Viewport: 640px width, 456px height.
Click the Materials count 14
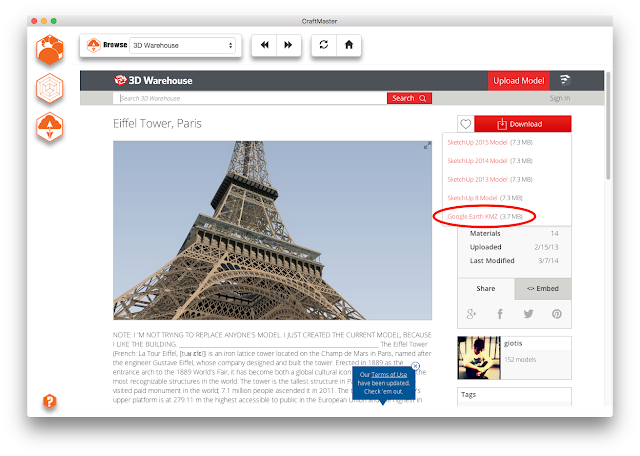coord(554,234)
